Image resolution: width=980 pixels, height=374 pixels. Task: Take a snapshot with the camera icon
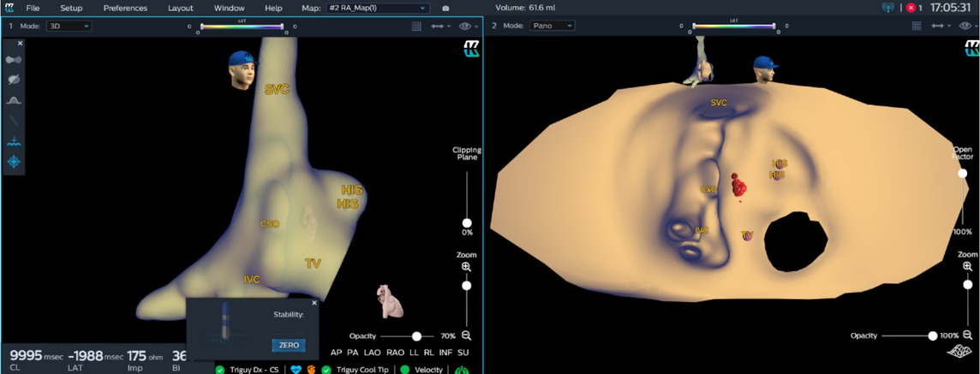pos(445,9)
